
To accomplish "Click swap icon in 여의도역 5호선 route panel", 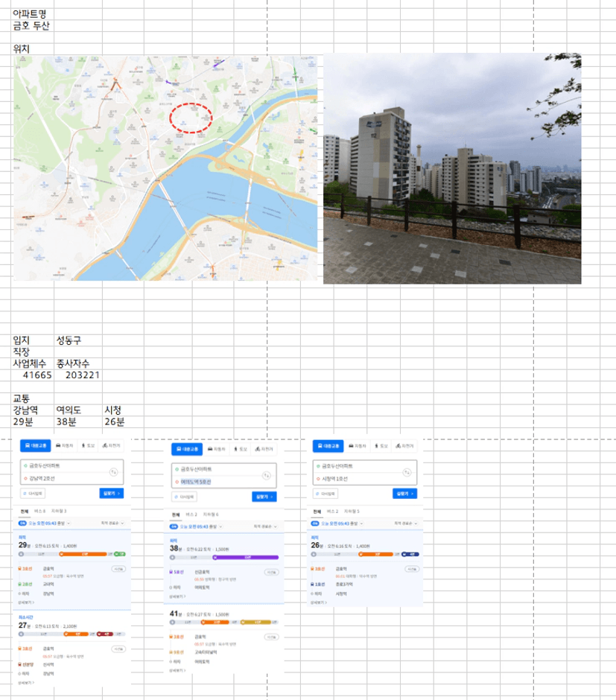I will (x=266, y=475).
